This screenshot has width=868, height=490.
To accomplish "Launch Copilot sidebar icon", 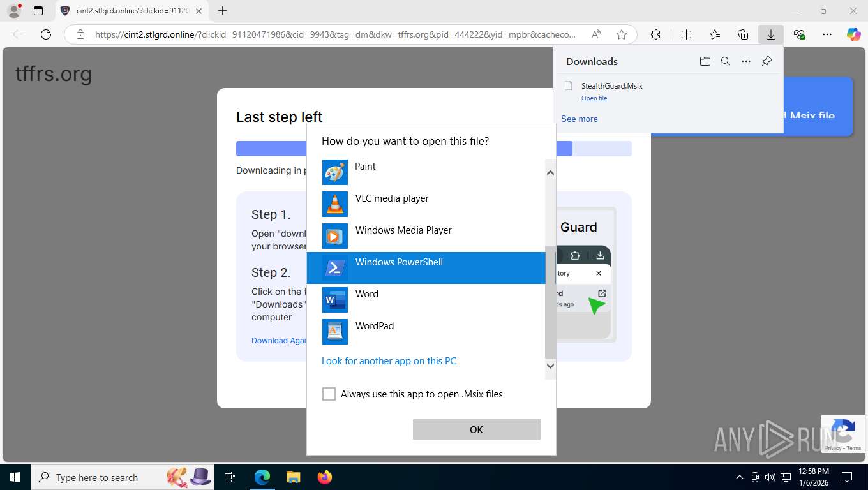I will coord(853,34).
